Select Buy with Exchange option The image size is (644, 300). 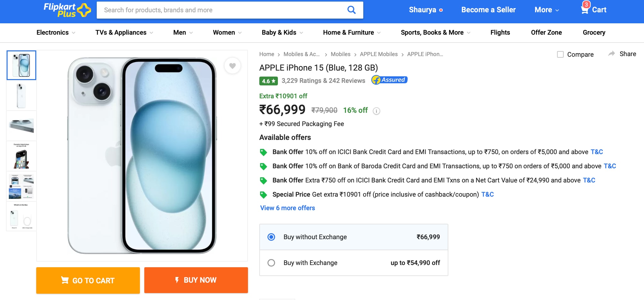pos(271,263)
